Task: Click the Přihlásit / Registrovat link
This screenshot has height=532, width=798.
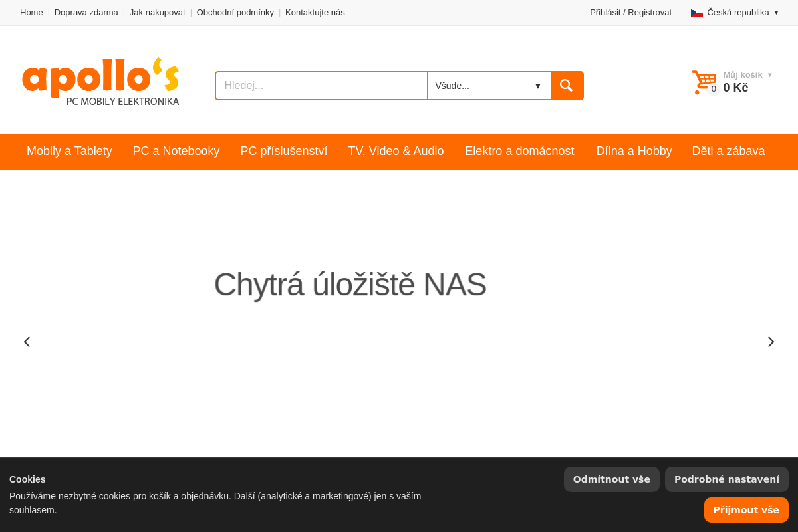Action: (x=630, y=12)
